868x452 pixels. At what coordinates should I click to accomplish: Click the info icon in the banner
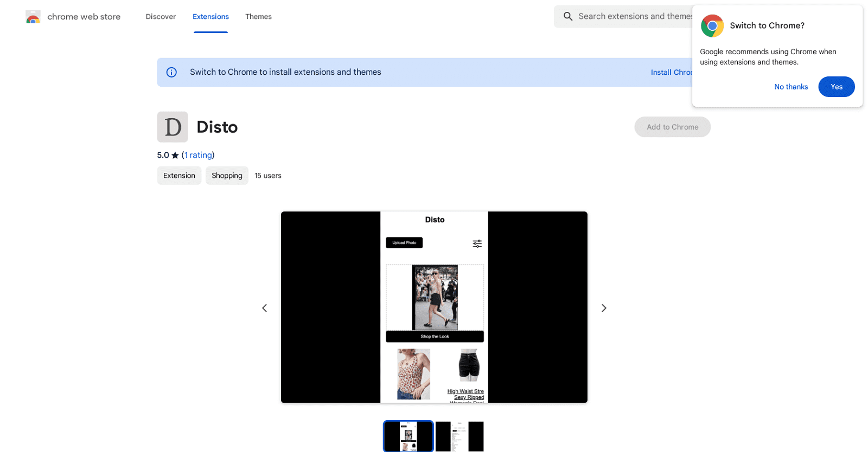click(171, 72)
